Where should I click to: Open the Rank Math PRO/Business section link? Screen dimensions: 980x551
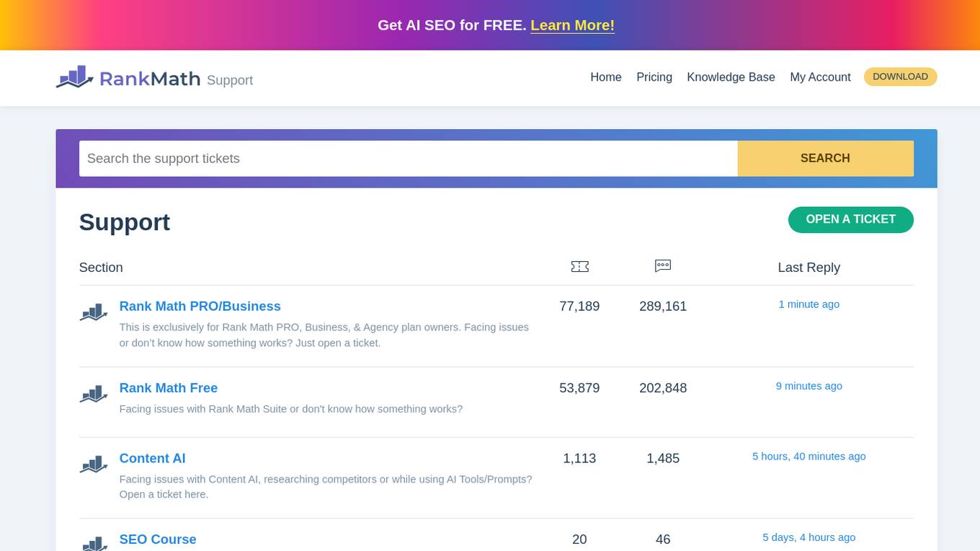point(200,307)
